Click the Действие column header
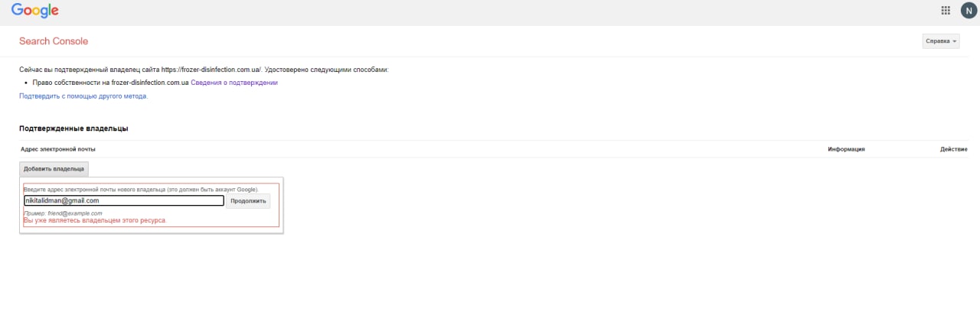 pos(954,149)
